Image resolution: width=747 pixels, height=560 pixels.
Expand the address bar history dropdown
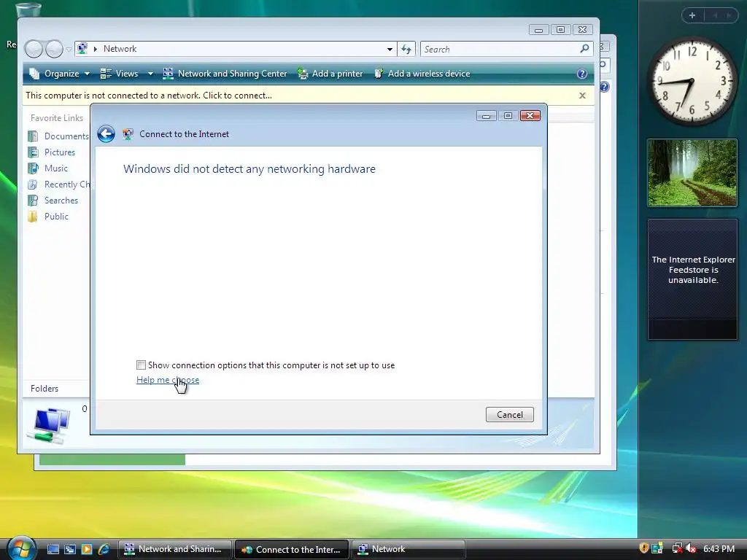click(x=390, y=49)
